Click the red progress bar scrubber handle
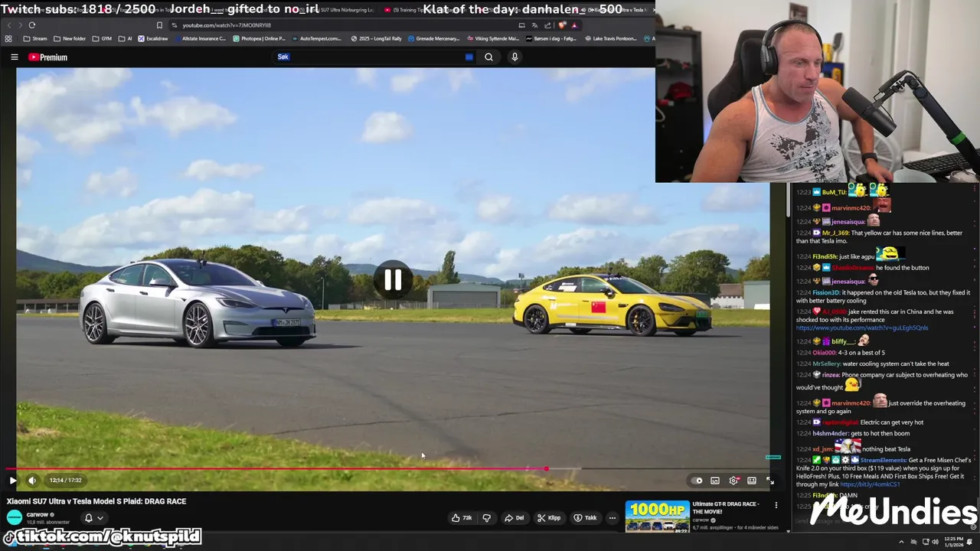The height and width of the screenshot is (551, 980). 546,468
